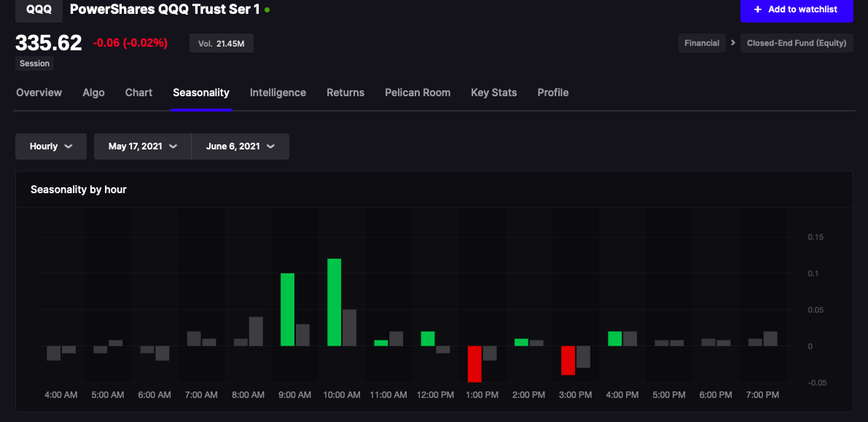Click the 6:00 PM axis label
This screenshot has height=422, width=868.
(x=716, y=395)
